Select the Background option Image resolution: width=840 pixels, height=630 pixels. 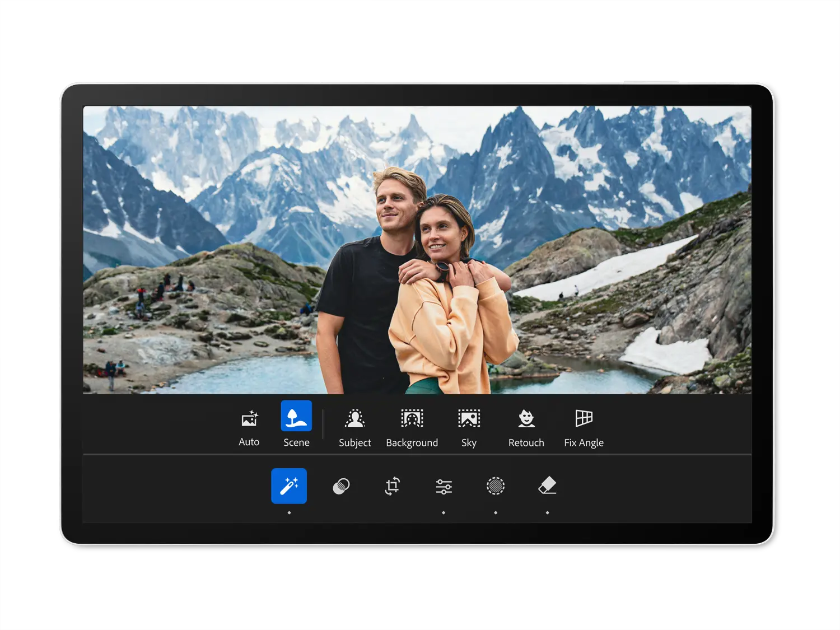412,419
